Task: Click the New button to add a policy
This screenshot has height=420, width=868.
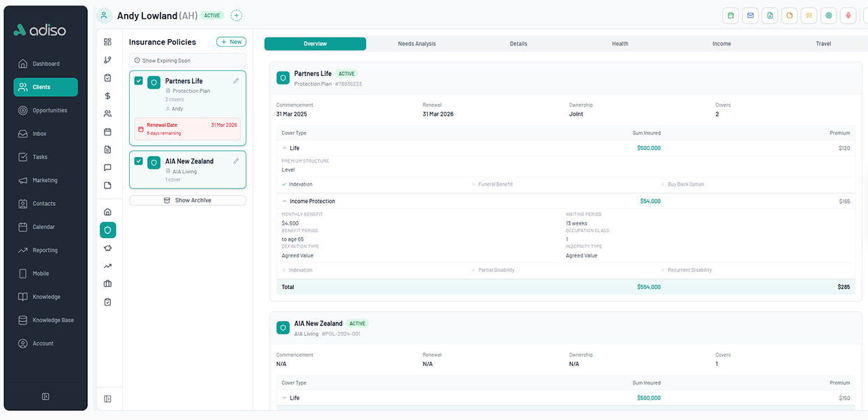Action: pyautogui.click(x=231, y=41)
